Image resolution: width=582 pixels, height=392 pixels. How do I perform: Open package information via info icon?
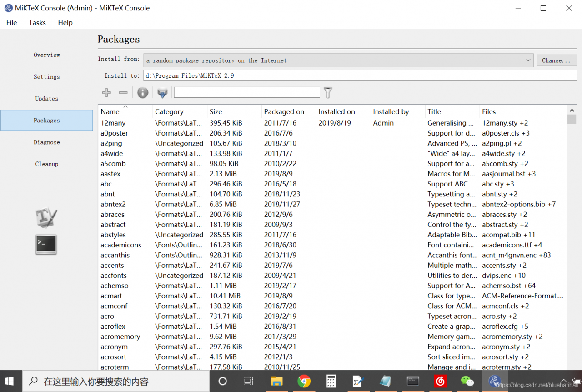(143, 93)
